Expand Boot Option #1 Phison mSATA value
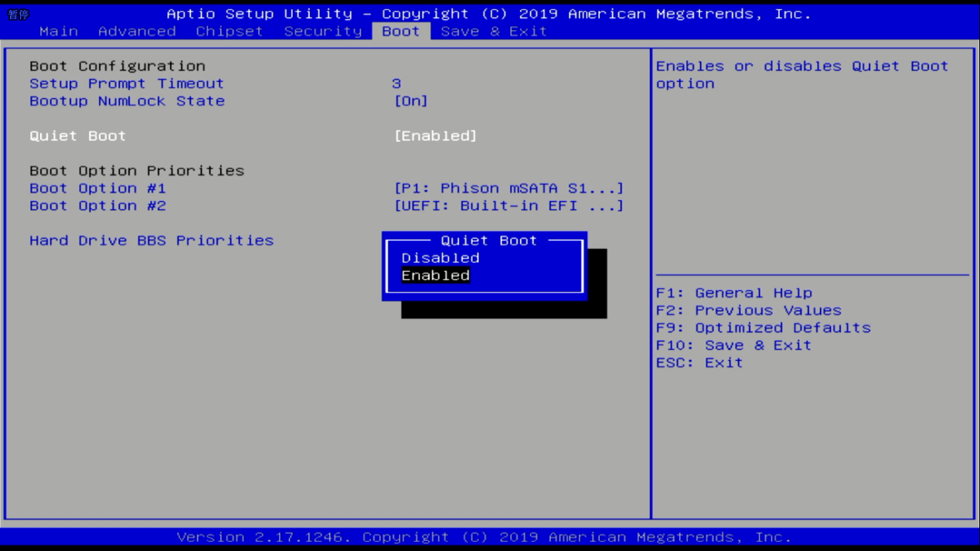This screenshot has height=551, width=980. click(508, 189)
